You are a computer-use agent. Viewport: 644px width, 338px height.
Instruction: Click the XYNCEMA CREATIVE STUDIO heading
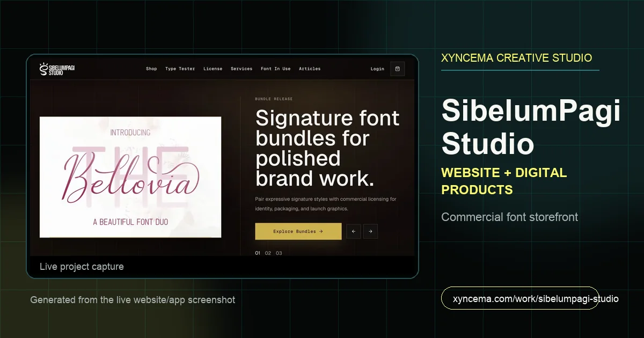(x=517, y=58)
